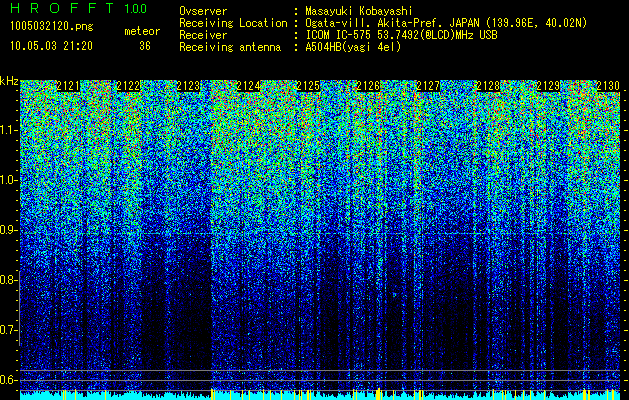This screenshot has height=400, width=629.
Task: Click the Receiver field label
Action: point(203,35)
